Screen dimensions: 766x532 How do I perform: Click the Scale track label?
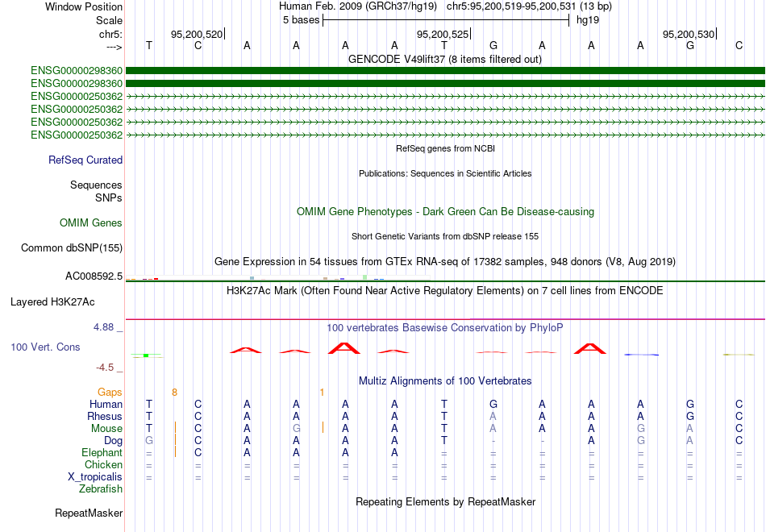[109, 20]
